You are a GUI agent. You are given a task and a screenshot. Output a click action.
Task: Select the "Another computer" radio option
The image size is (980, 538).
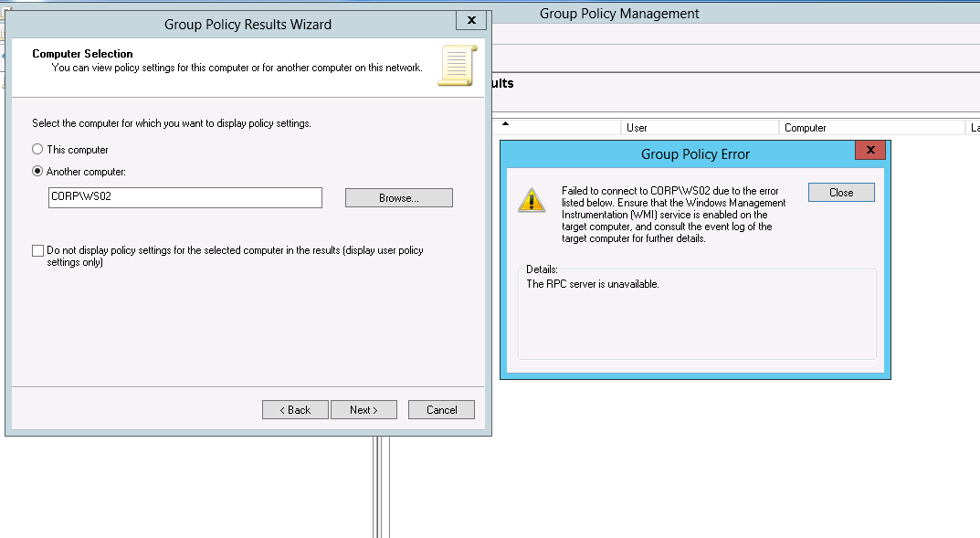37,171
